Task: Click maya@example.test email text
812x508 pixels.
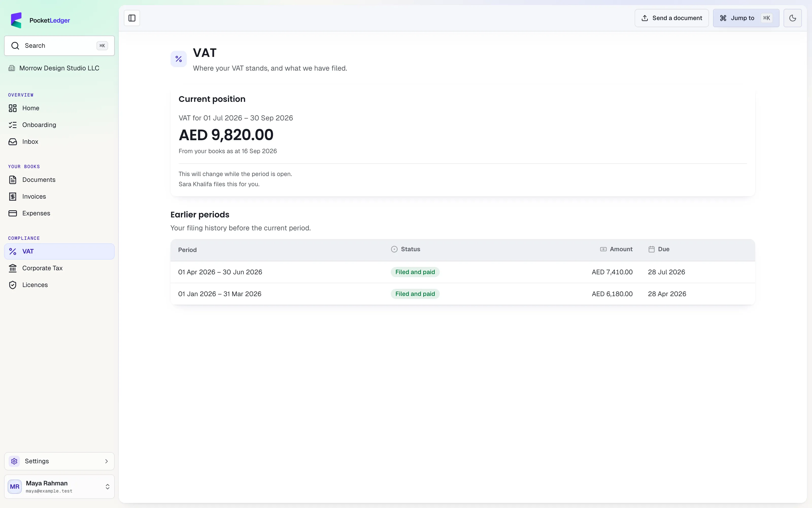Action: coord(49,491)
